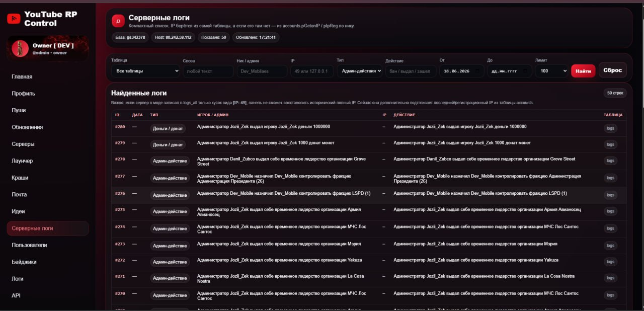Expand the Лимит dropdown showing 100
644x311 pixels.
point(551,71)
